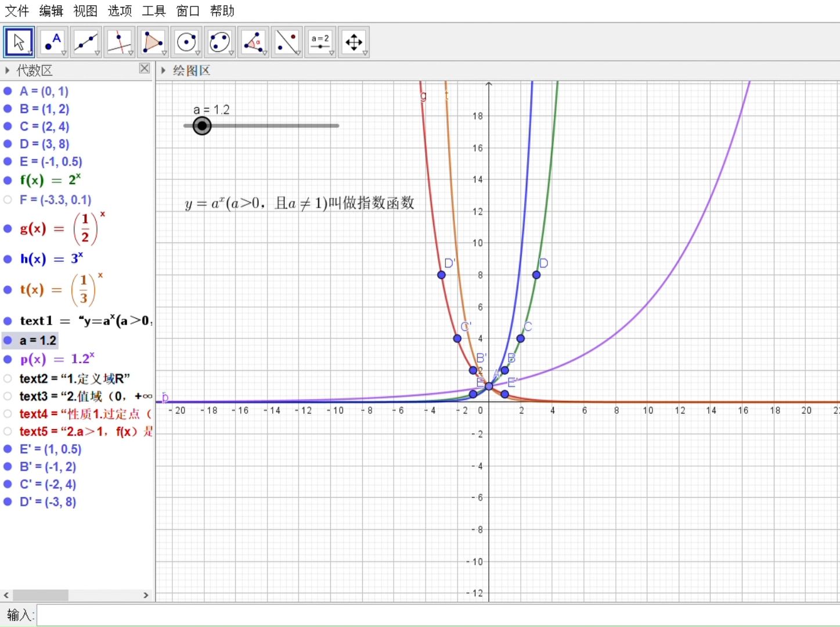The image size is (840, 627).
Task: Select the Perpendicular Line tool
Action: coord(120,42)
